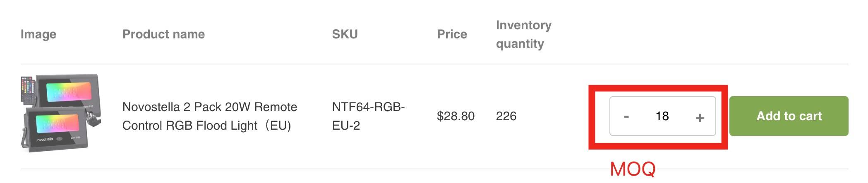Screen dimensions: 868x183
Task: Click the remote control in the product image
Action: coord(29,88)
